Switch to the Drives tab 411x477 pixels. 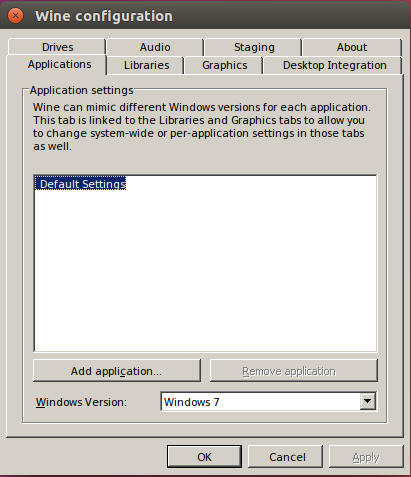57,47
